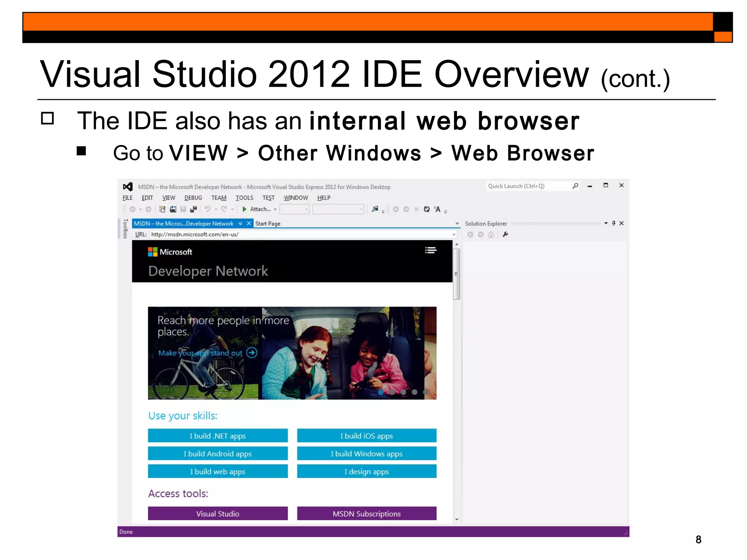Click the web browser Back icon

pos(396,209)
